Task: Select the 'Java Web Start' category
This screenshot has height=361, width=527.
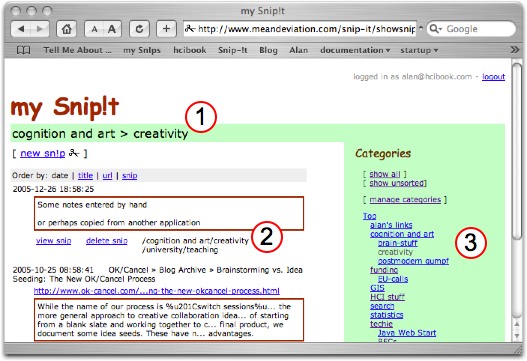Action: pos(407,333)
